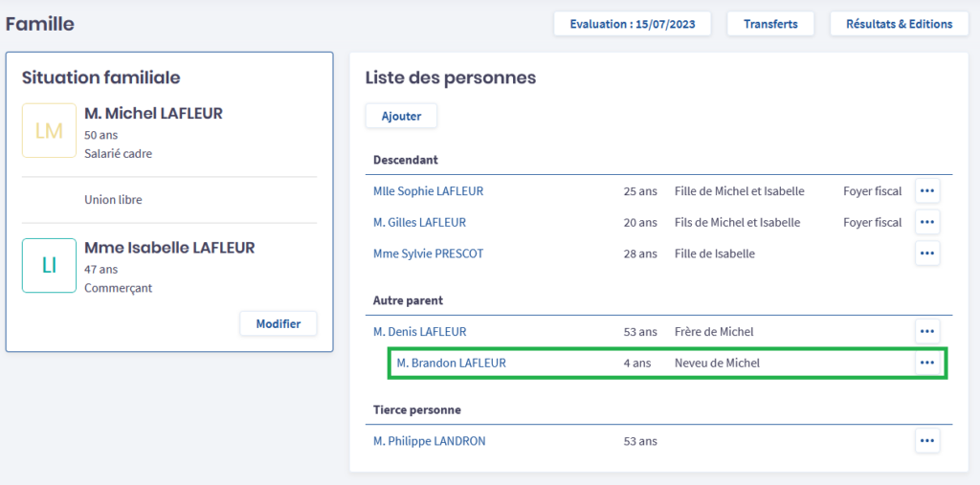Select M. Brandon LAFLEUR entry
The image size is (980, 485).
pos(451,364)
